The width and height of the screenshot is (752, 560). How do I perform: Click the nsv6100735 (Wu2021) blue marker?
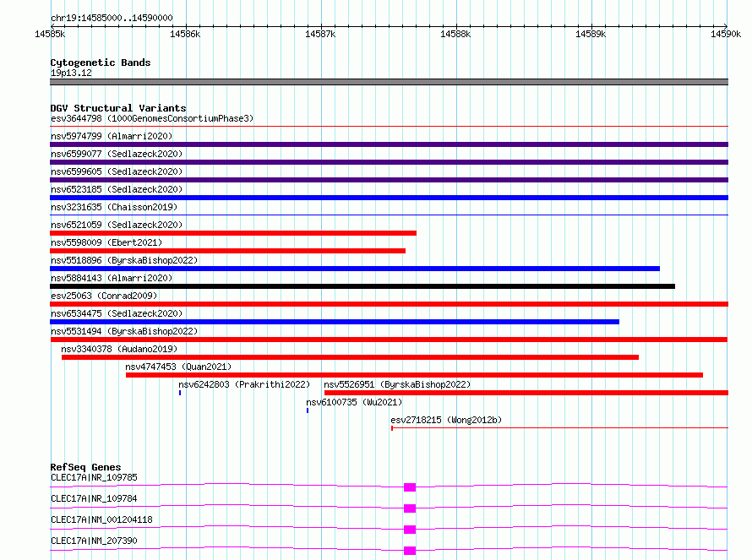pos(308,410)
